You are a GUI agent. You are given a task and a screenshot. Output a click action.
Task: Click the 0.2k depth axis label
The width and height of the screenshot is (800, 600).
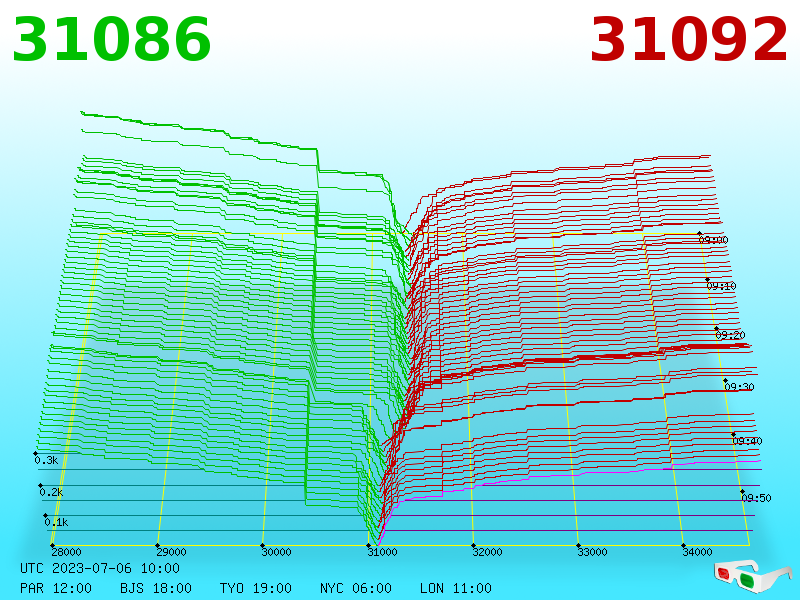(51, 492)
